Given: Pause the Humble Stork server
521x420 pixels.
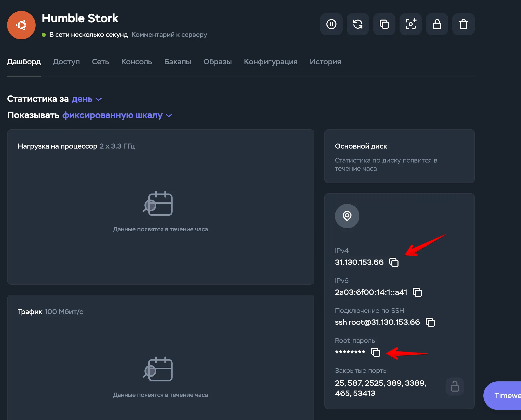Looking at the screenshot, I should 331,24.
